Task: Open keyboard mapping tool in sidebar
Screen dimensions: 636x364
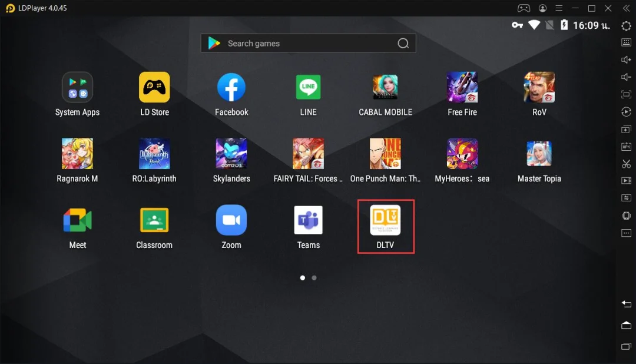Action: [x=626, y=42]
